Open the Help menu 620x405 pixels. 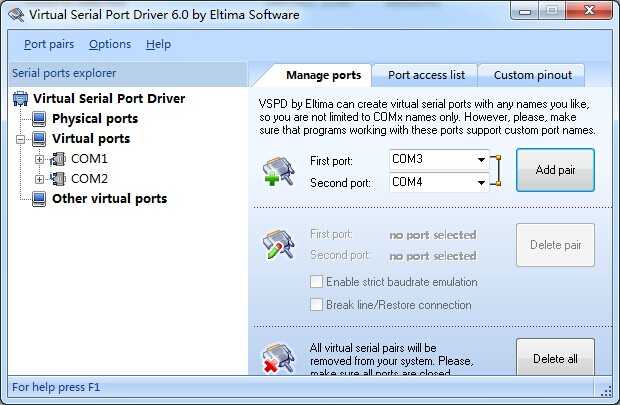158,44
